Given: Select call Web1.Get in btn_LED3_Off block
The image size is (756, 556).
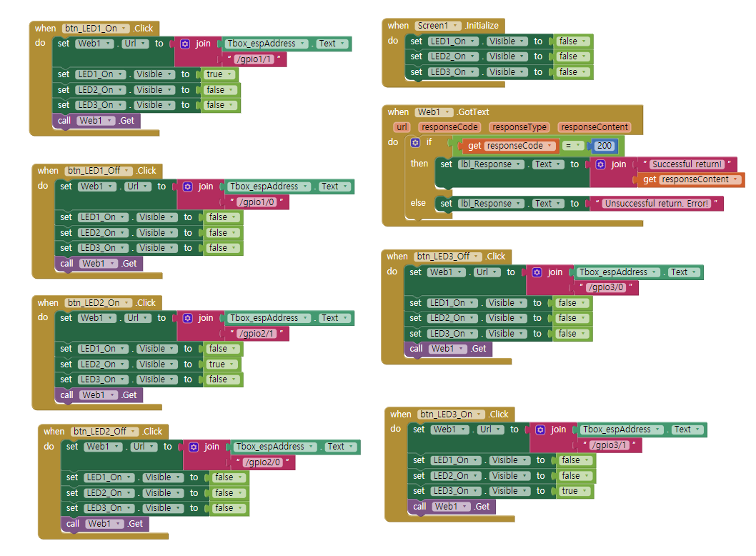Looking at the screenshot, I should (449, 349).
